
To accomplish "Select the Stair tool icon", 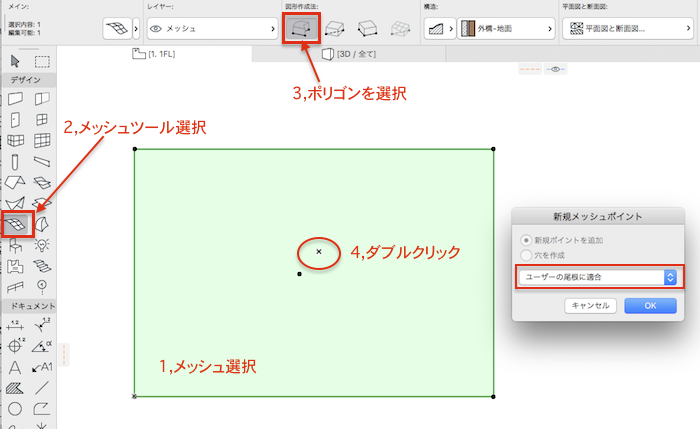I will coord(42,266).
